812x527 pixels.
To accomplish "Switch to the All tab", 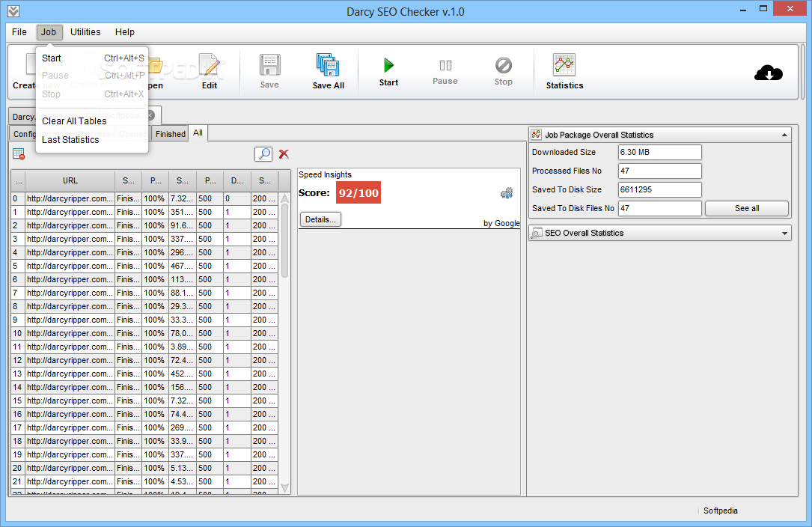I will click(x=198, y=132).
